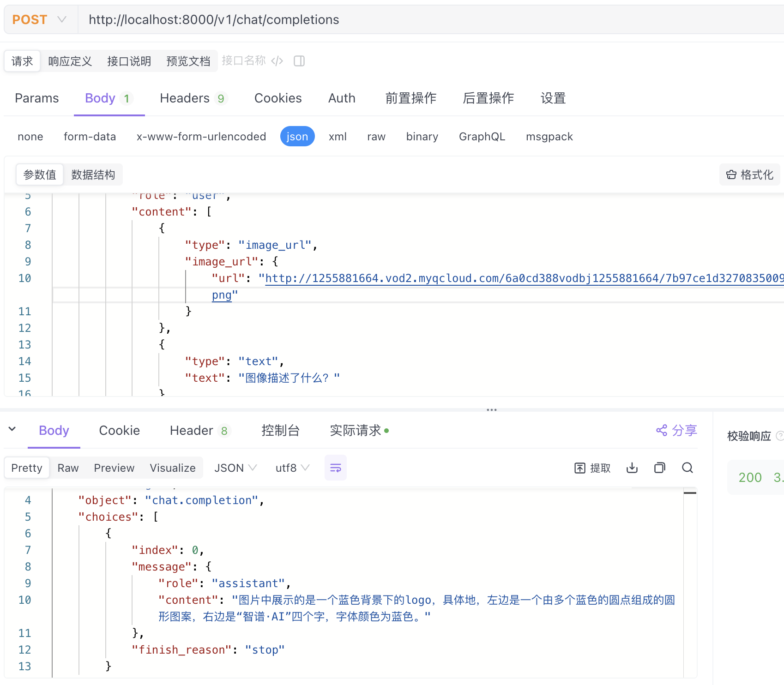The image size is (784, 685).
Task: Select the xml body type
Action: click(338, 136)
